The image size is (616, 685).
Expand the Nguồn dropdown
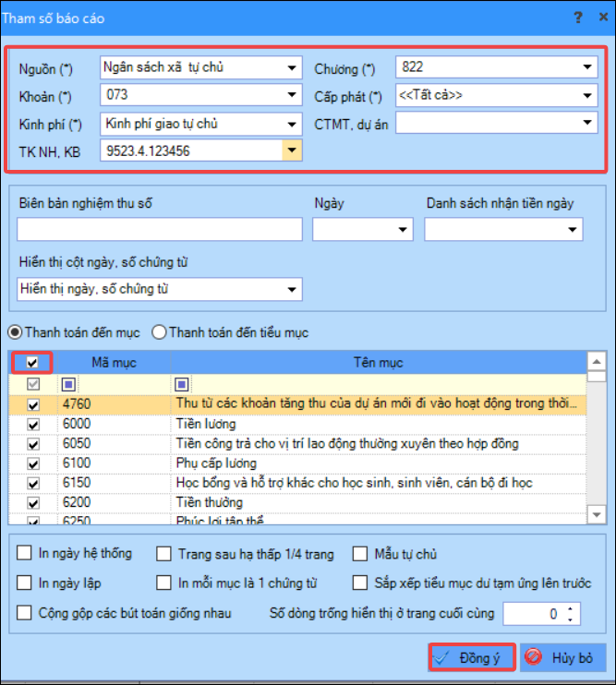[x=292, y=67]
